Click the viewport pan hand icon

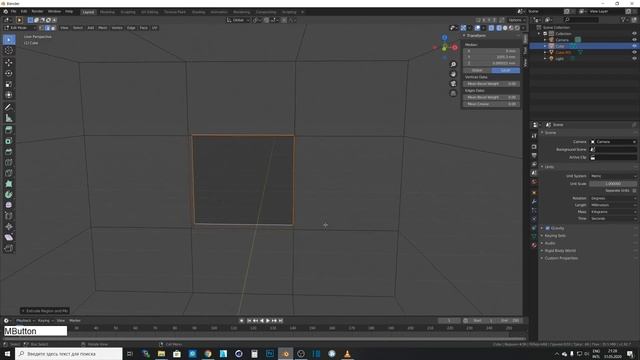(x=453, y=74)
